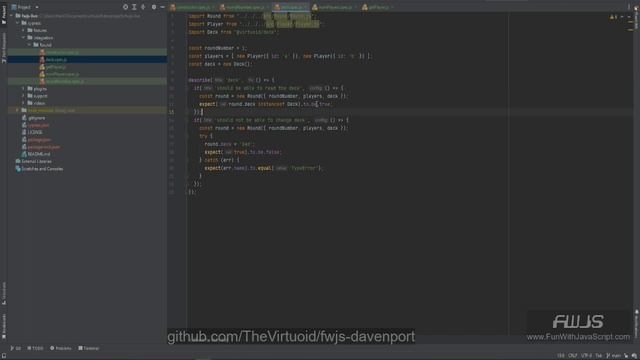Click the Collapse All icon in Project panel header
Viewport: 640px width, 360px height.
(143, 7)
